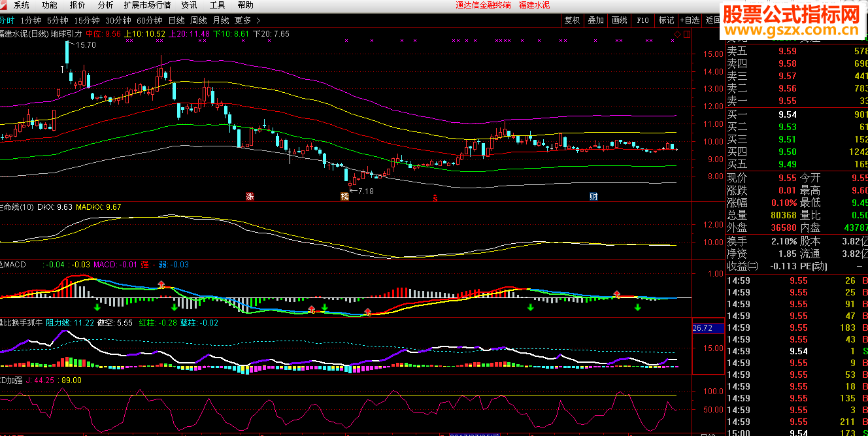Click the 上20: 11.48 indicator value
Screen dimensions: 868x436
189,33
